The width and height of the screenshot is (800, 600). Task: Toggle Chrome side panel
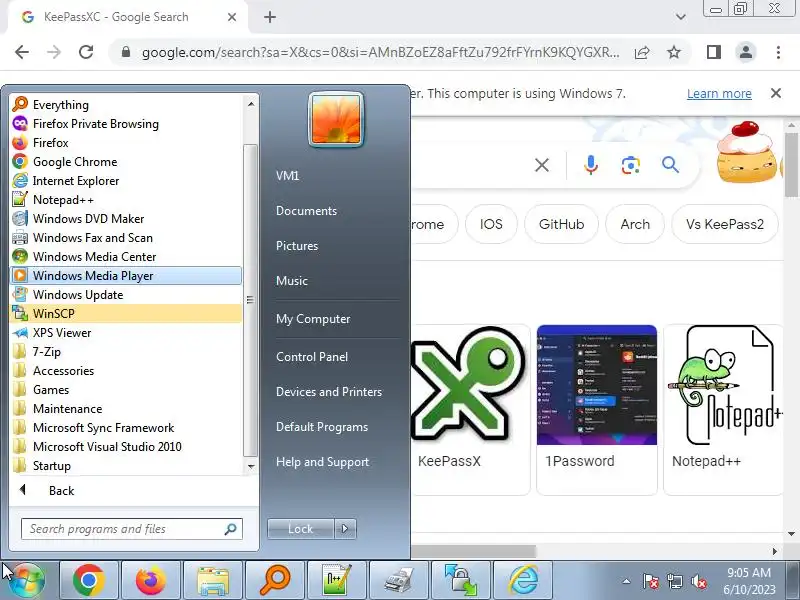(x=714, y=52)
